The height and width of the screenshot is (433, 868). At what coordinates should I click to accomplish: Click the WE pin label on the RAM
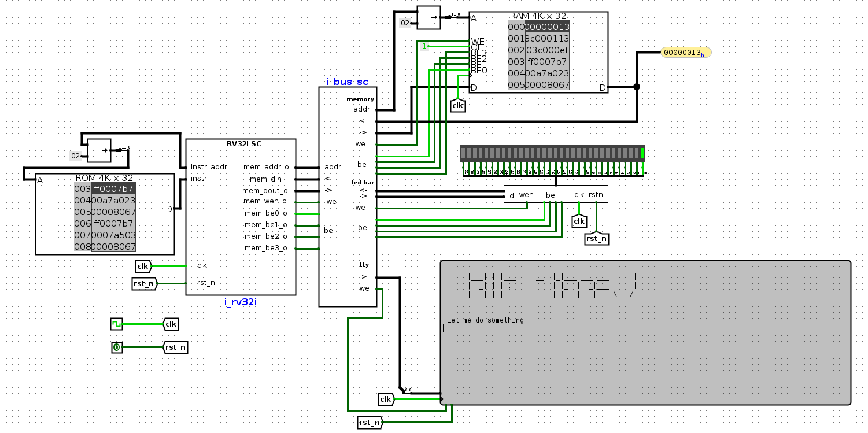pyautogui.click(x=478, y=42)
